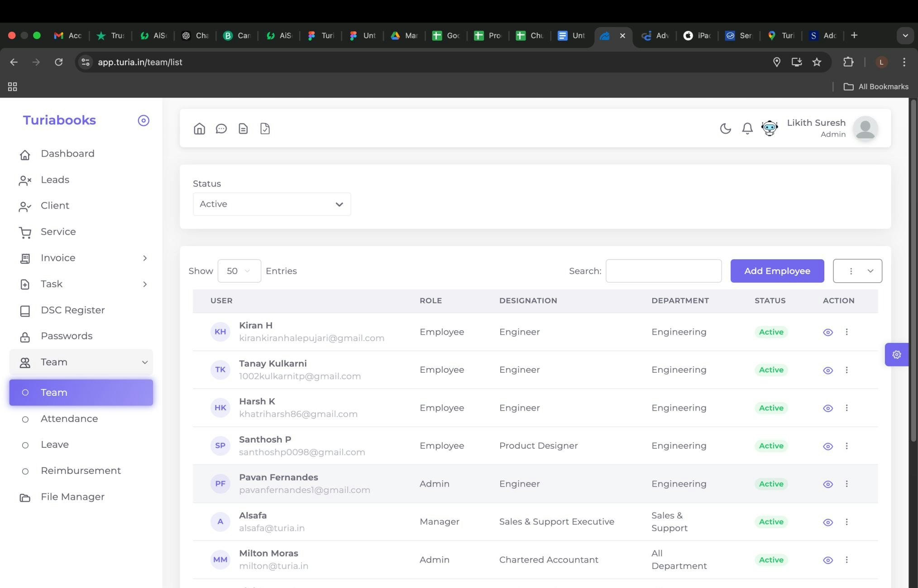Select Attendance submenu item

click(81, 419)
